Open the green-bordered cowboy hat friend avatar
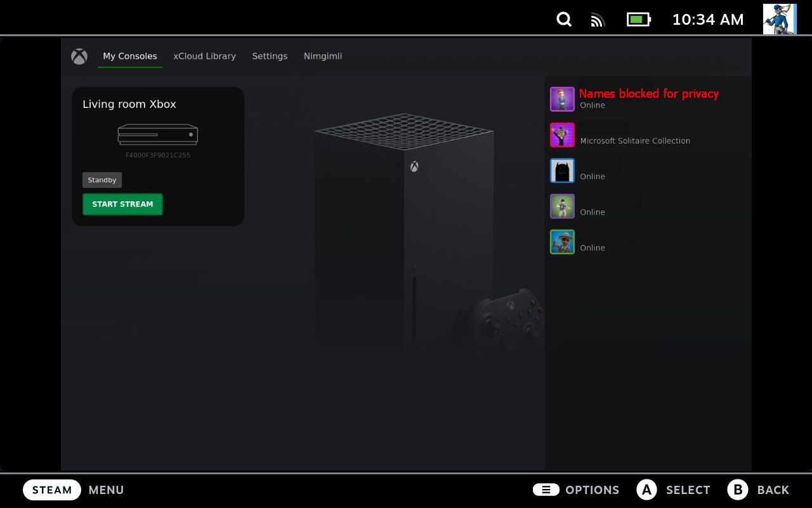 pyautogui.click(x=562, y=242)
